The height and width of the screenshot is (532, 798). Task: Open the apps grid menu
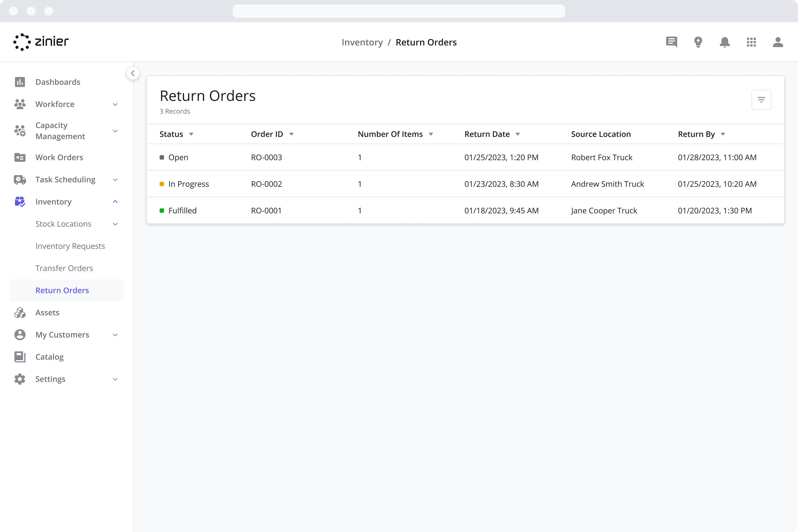751,42
